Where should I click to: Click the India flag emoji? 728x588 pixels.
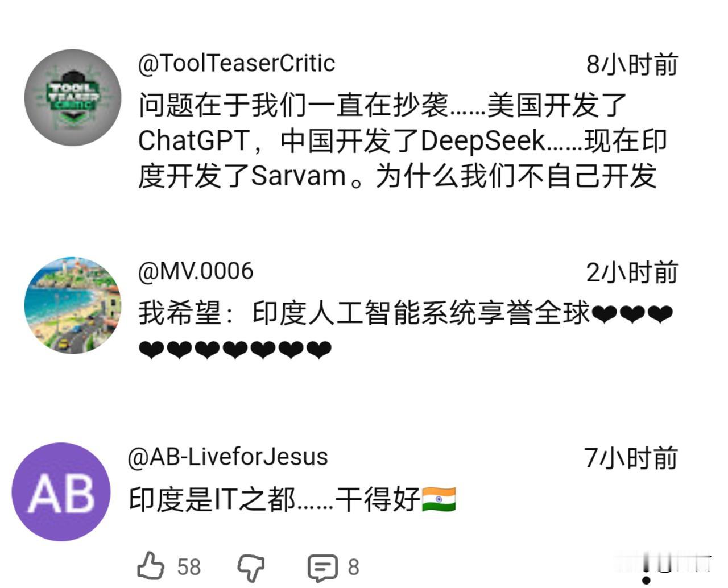439,500
